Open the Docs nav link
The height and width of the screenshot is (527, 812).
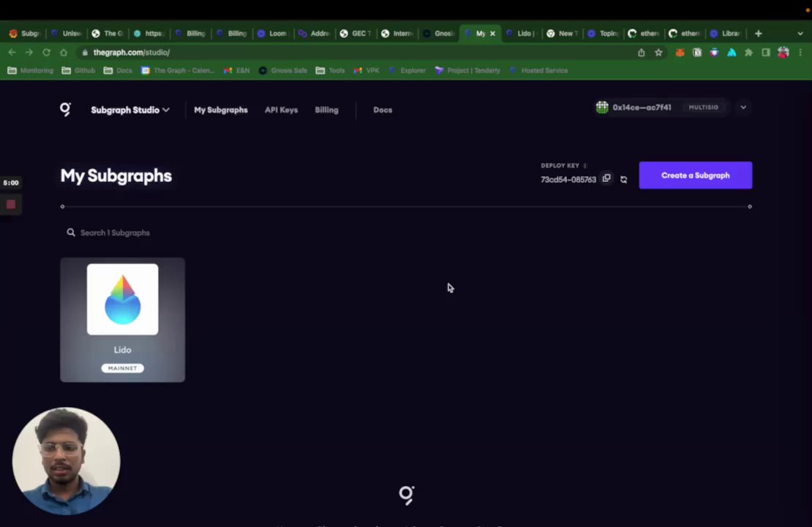[383, 110]
